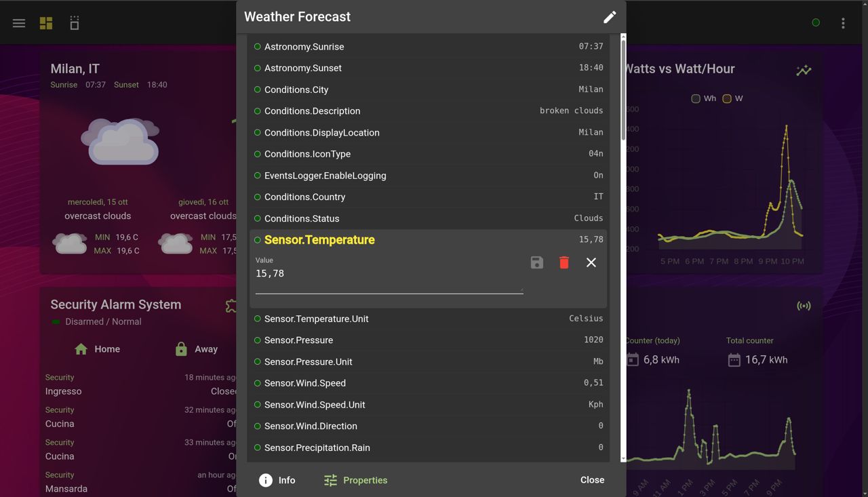Click the dashboard grid icon

coord(46,23)
